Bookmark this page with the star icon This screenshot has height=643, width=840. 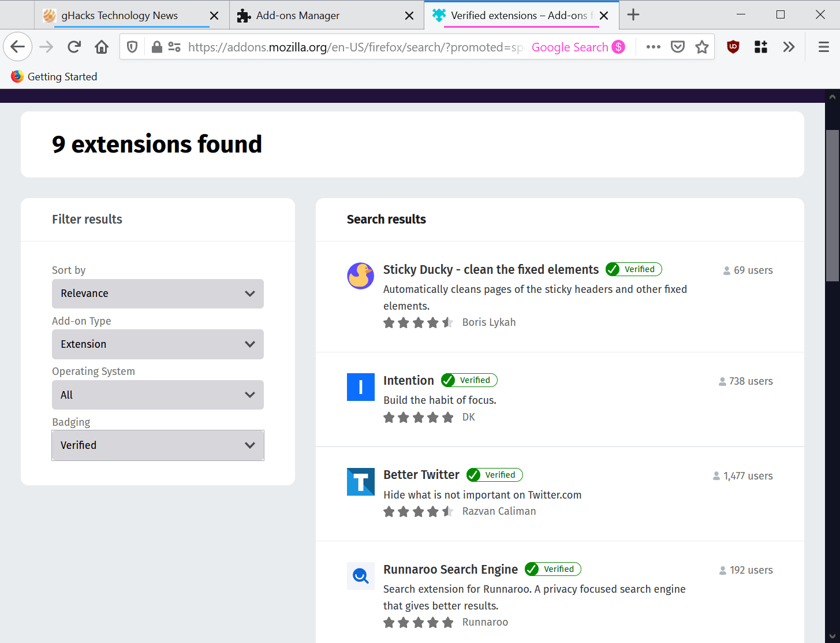(702, 47)
